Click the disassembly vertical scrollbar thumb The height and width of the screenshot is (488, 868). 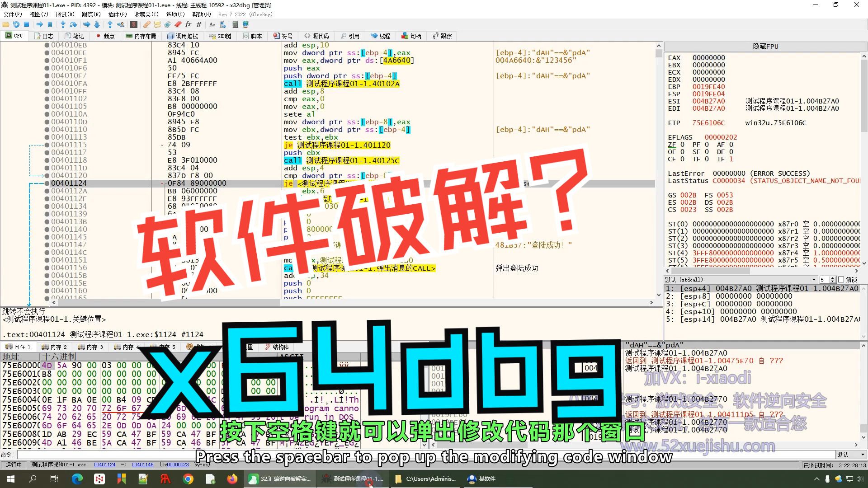pyautogui.click(x=658, y=53)
